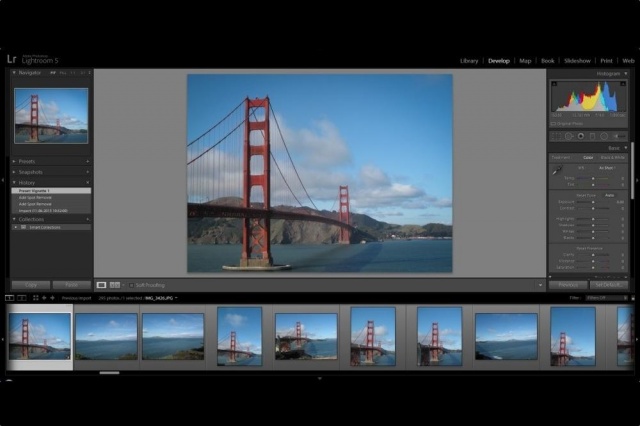Image resolution: width=640 pixels, height=426 pixels.
Task: Click the Before/After view YY icon
Action: pyautogui.click(x=115, y=285)
